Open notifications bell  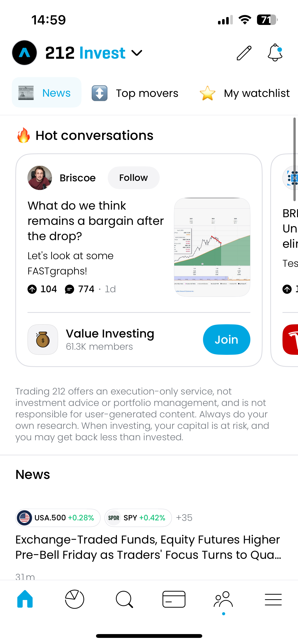click(x=275, y=53)
